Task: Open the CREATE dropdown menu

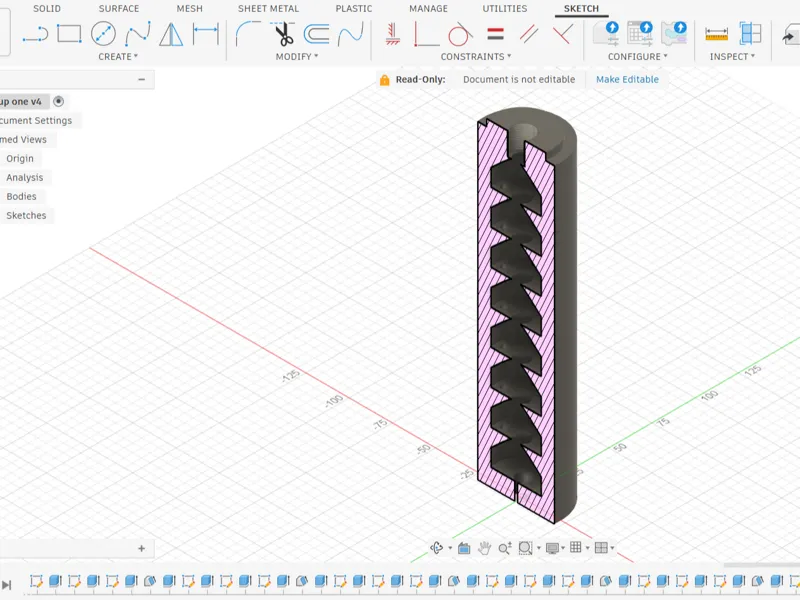Action: (x=118, y=57)
